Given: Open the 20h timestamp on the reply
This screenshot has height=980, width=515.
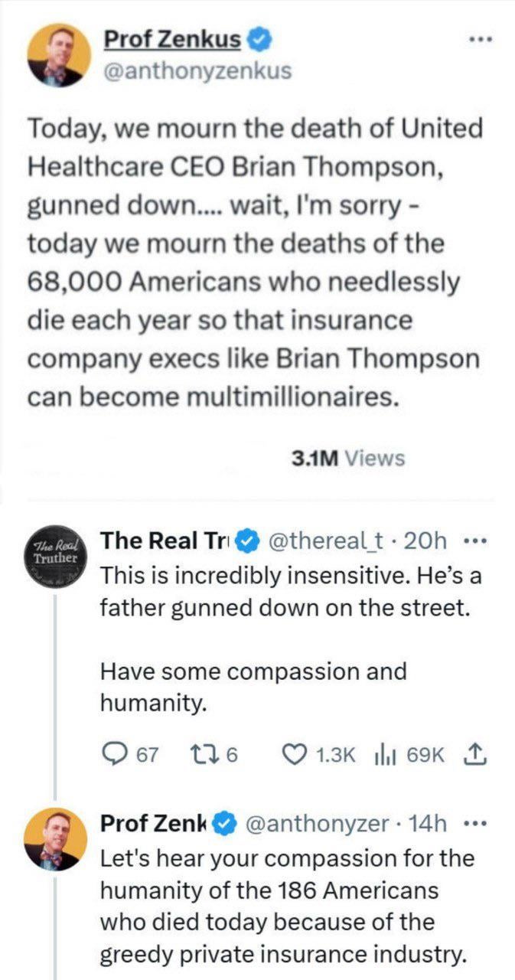Looking at the screenshot, I should click(427, 541).
